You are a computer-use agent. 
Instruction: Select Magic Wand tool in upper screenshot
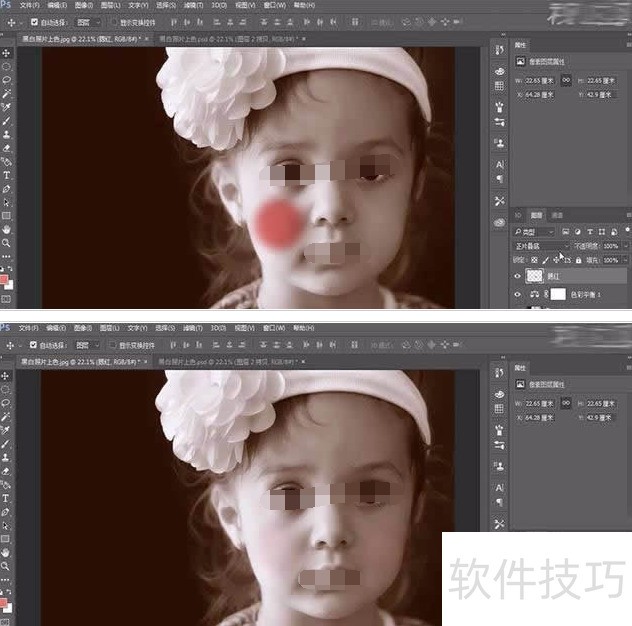click(x=6, y=94)
